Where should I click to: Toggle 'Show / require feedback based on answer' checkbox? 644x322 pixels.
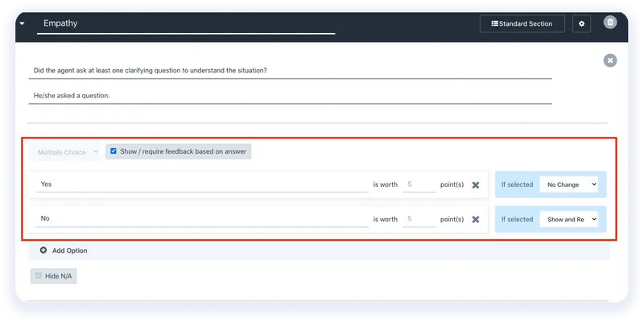click(114, 151)
